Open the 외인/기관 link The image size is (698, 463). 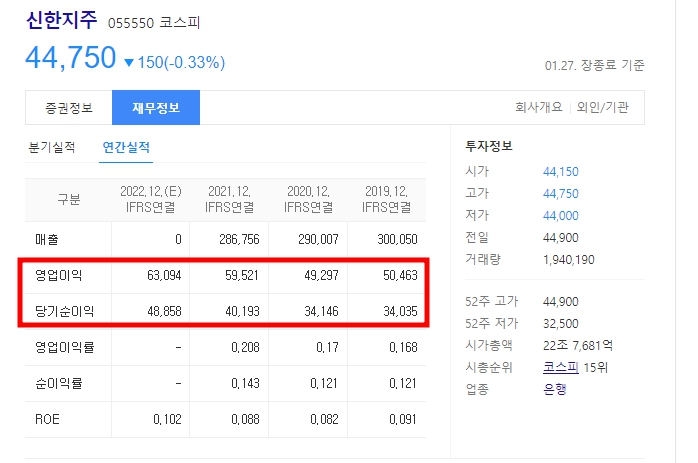[603, 107]
